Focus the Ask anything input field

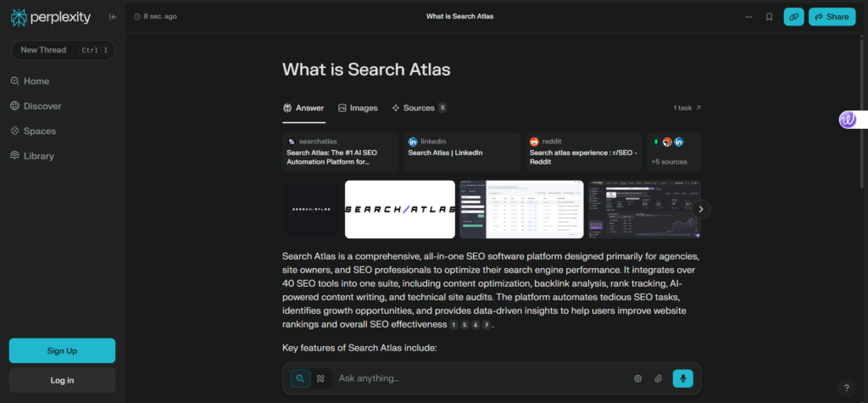click(x=481, y=378)
